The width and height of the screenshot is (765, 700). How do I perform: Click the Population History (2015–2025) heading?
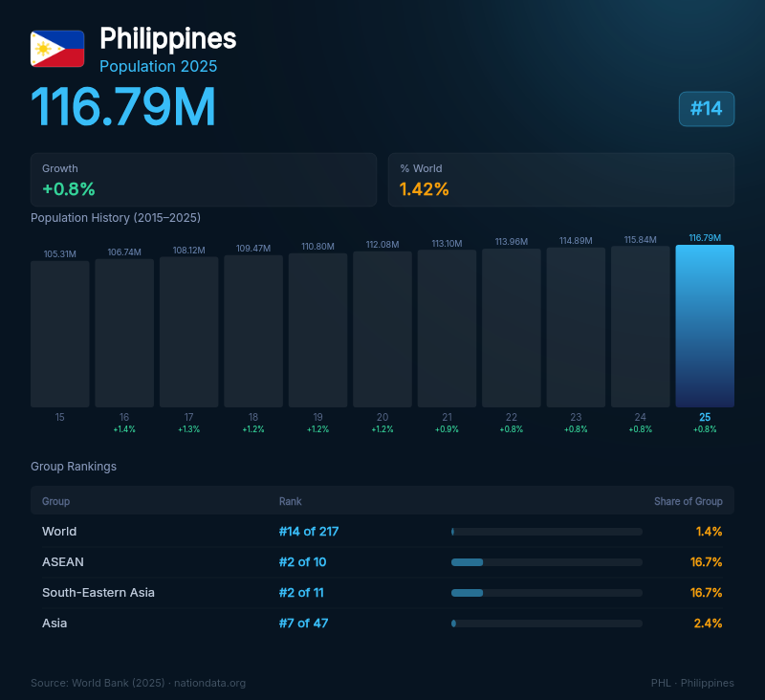pyautogui.click(x=116, y=218)
